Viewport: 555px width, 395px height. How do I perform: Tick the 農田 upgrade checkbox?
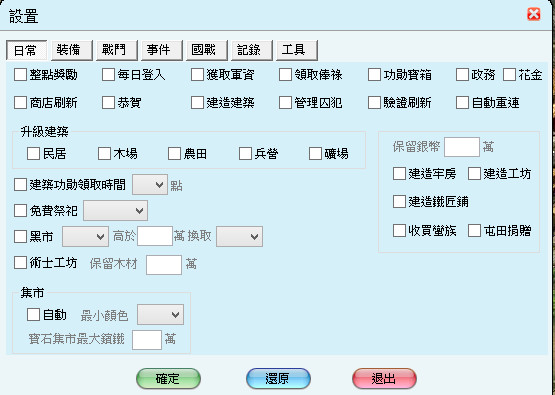pyautogui.click(x=174, y=154)
